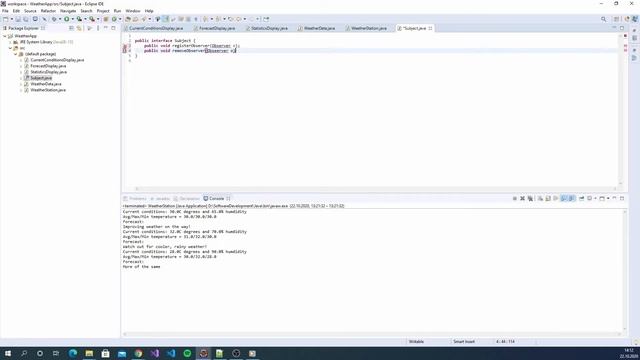Screen dimensions: 640x360
Task: Select Subject.java in Package Explorer
Action: coord(41,78)
